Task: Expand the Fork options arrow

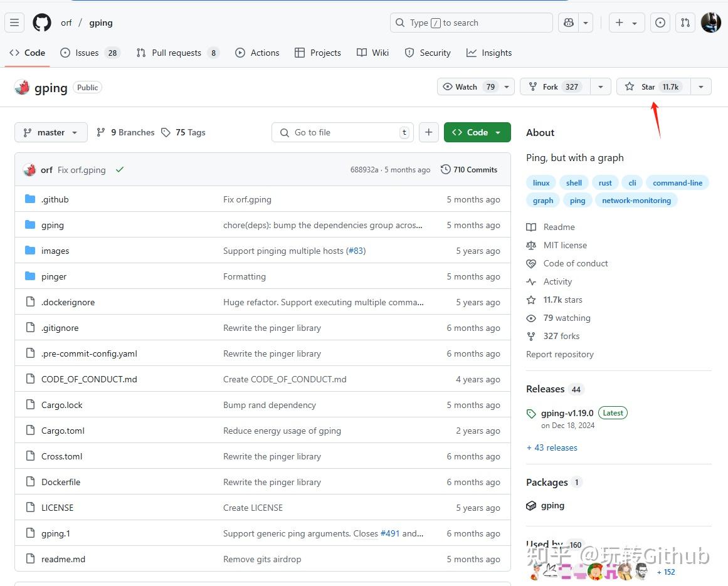Action: coord(600,86)
